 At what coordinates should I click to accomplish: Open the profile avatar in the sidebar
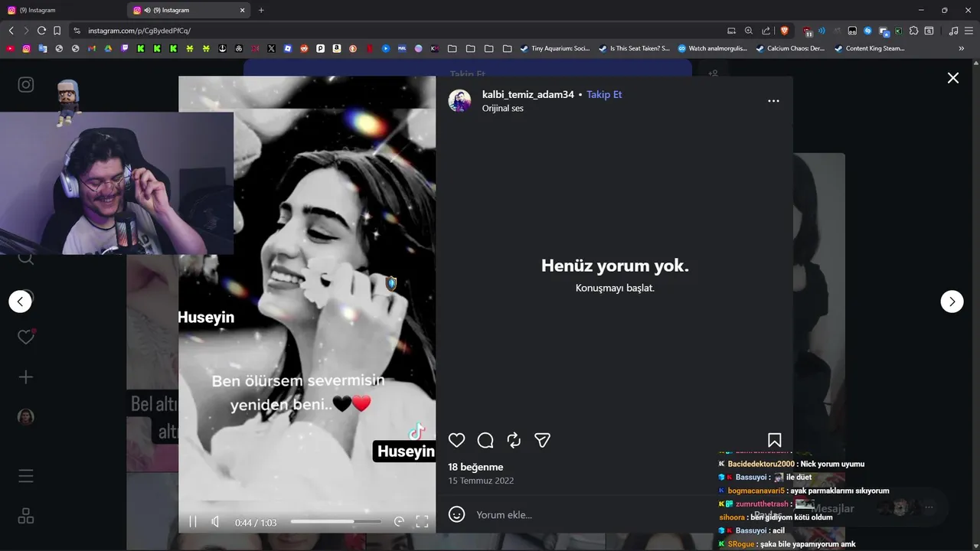coord(26,417)
